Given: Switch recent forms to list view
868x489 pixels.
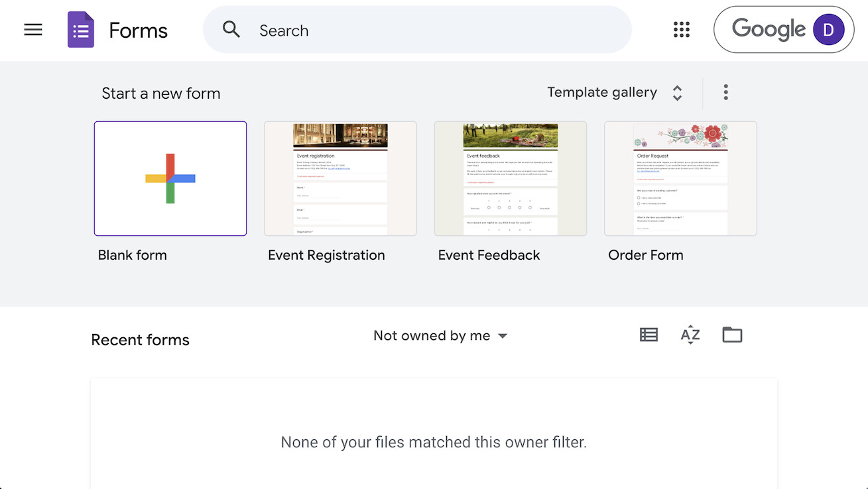Looking at the screenshot, I should (x=649, y=335).
